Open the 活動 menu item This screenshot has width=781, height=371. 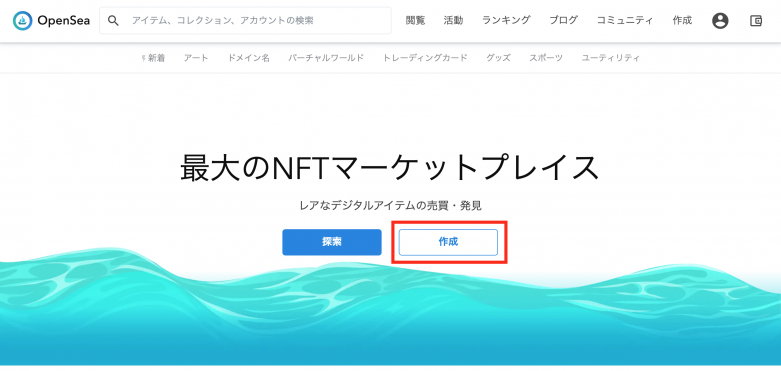[x=453, y=20]
